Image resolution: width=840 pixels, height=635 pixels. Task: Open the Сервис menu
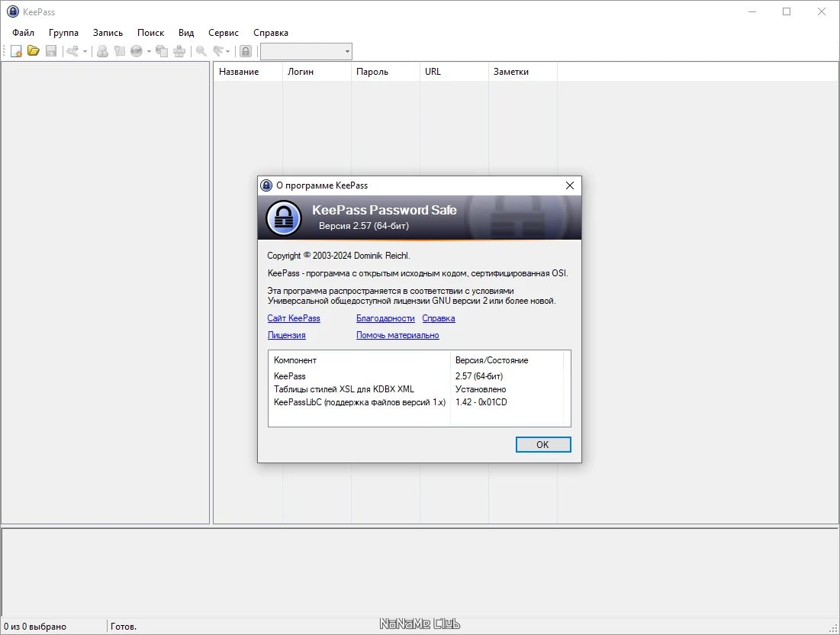pos(223,33)
